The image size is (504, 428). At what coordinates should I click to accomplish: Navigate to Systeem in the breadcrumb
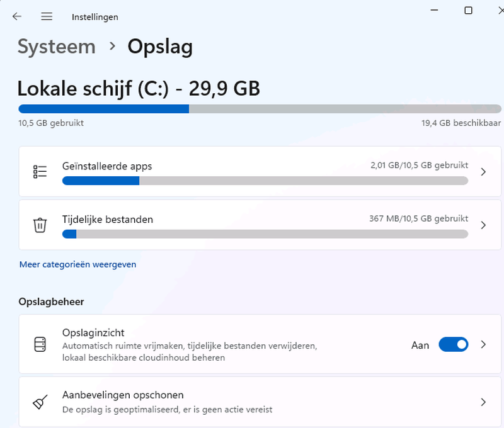tap(57, 47)
